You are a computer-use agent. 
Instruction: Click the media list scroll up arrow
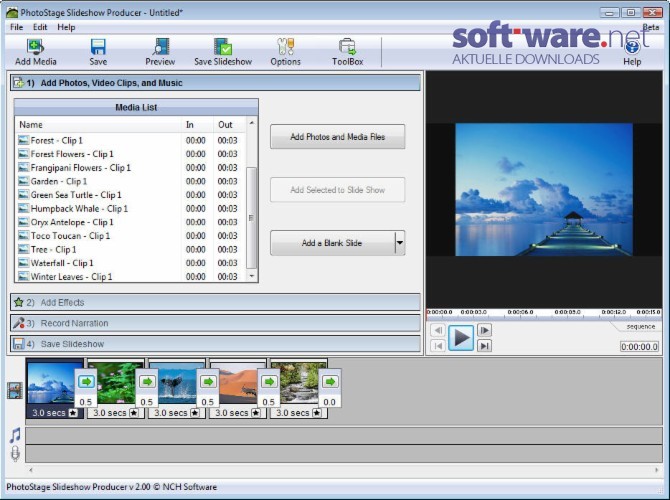point(252,123)
